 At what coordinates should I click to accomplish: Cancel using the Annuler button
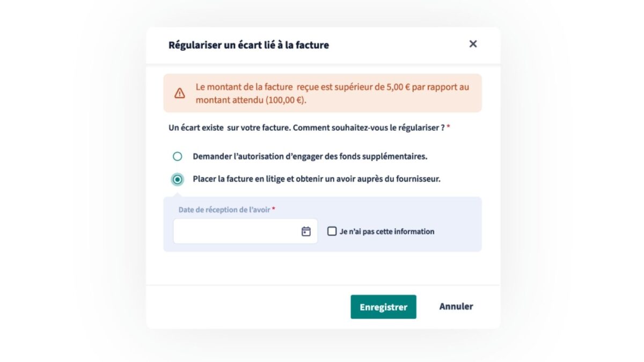point(456,306)
